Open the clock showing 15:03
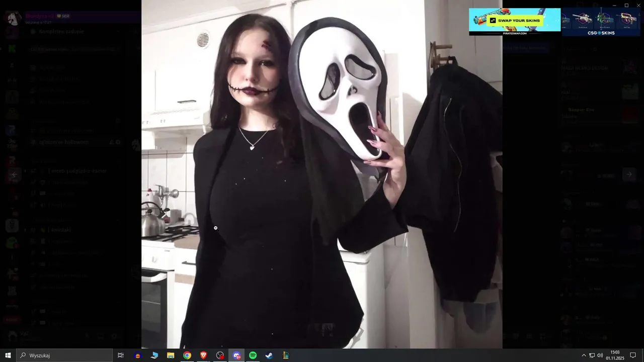 tap(615, 355)
